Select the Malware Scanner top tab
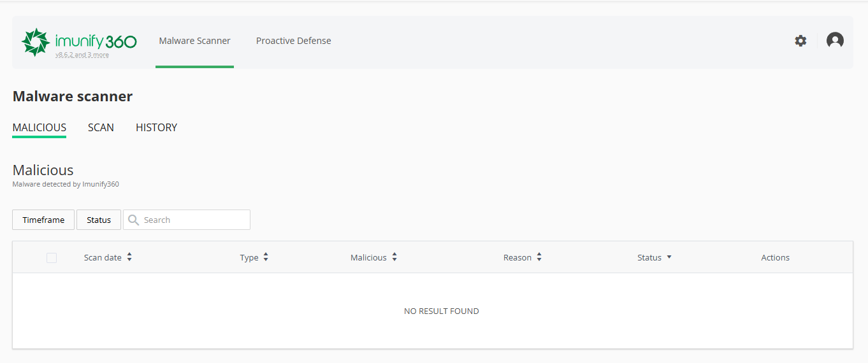This screenshot has width=868, height=363. tap(194, 41)
